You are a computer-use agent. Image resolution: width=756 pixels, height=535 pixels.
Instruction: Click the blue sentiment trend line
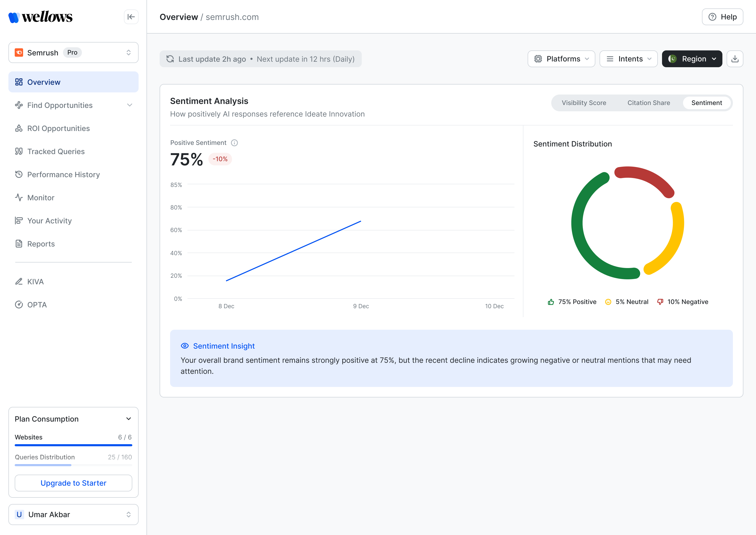[x=293, y=251]
